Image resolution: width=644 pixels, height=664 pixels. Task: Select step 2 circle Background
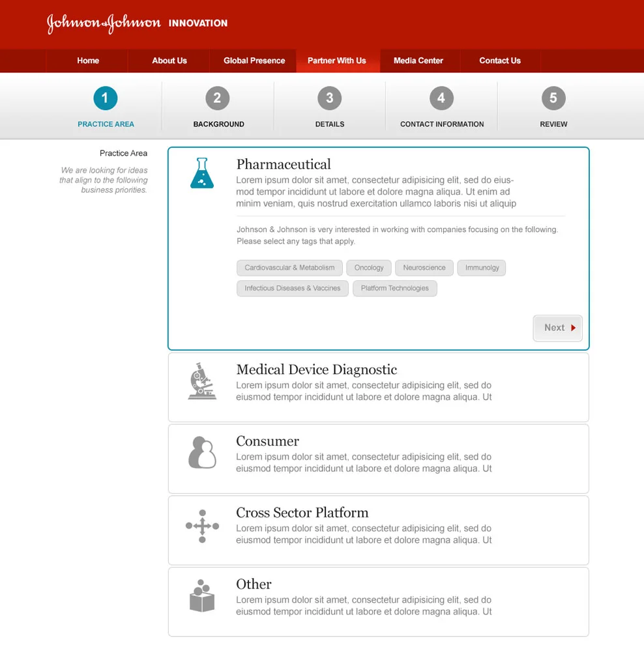click(217, 98)
